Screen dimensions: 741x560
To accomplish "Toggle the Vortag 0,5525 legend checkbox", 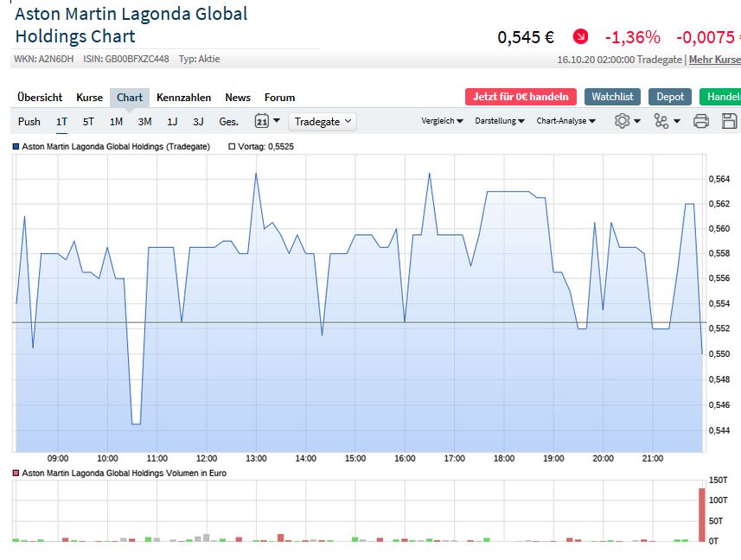I will [x=232, y=146].
